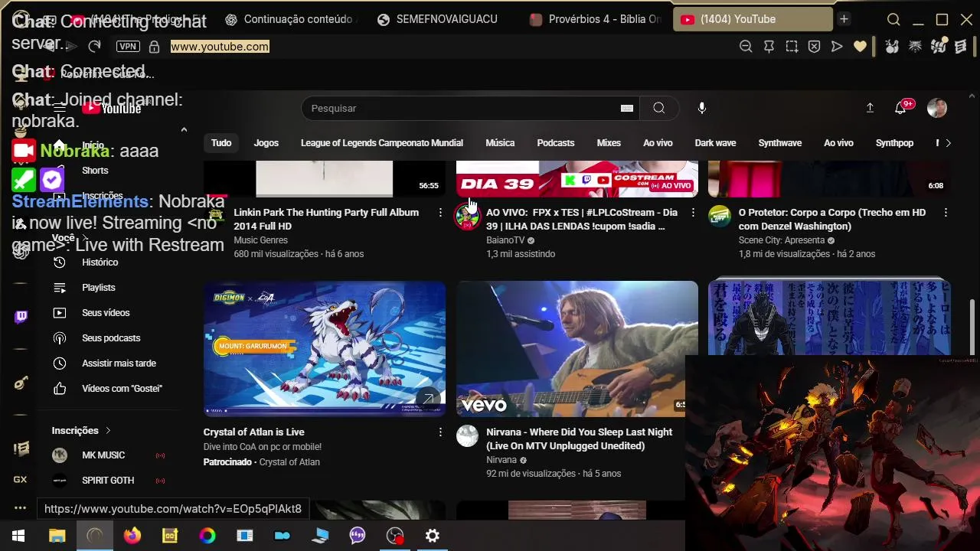Screen dimensions: 980x551
Task: Open the Windows Start menu
Action: pos(18,536)
